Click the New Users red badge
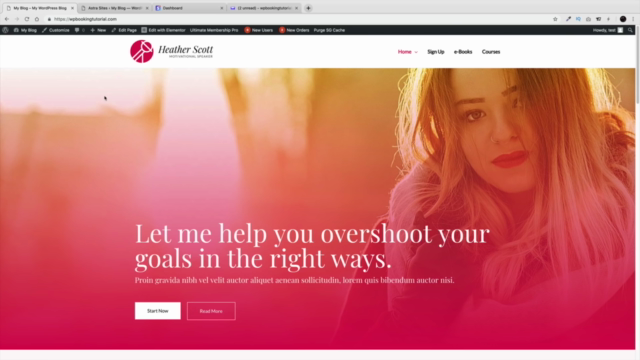640x360 pixels. (247, 30)
